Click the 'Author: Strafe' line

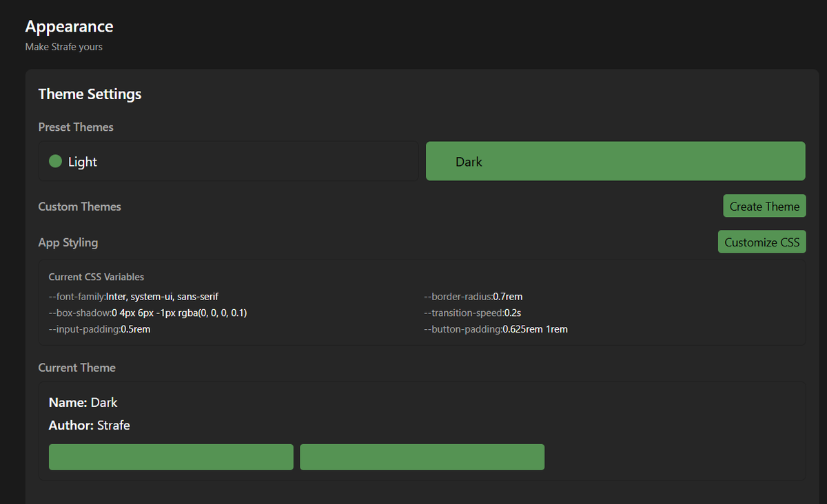(90, 426)
